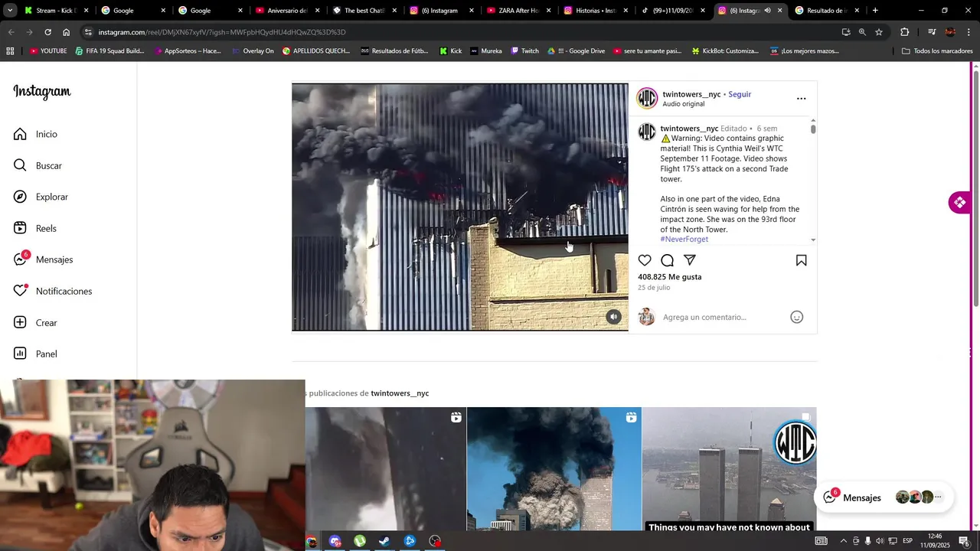This screenshot has height=551, width=980.
Task: Open floating Mensajes chat widget
Action: coord(884,497)
